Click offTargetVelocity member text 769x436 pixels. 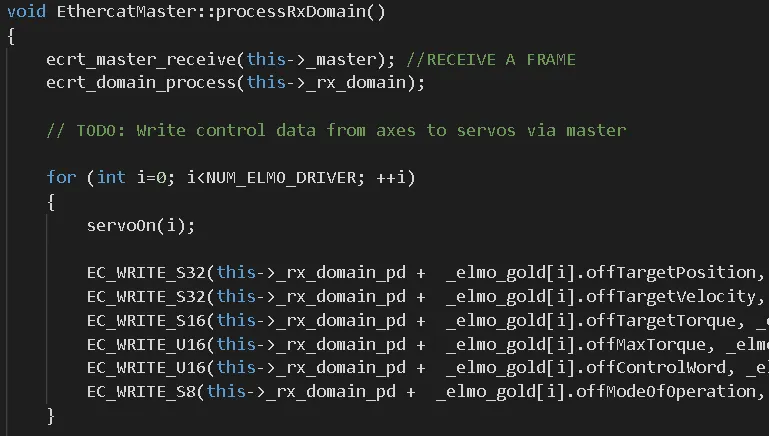[671, 296]
